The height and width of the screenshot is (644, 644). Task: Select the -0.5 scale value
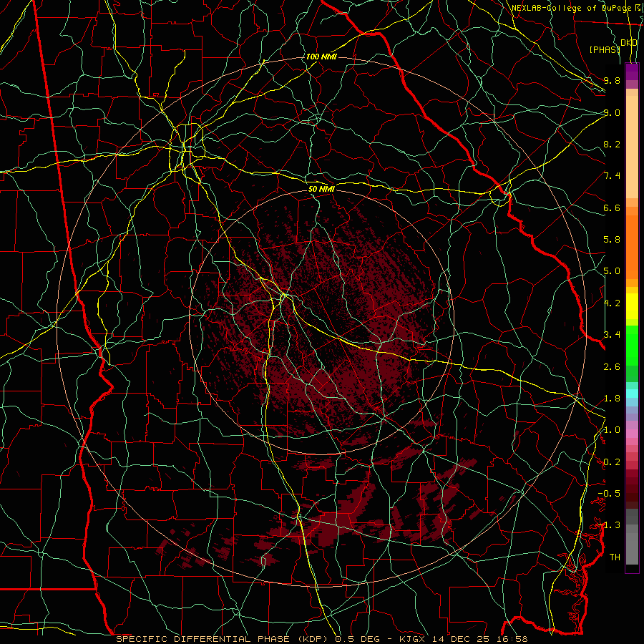(x=609, y=494)
